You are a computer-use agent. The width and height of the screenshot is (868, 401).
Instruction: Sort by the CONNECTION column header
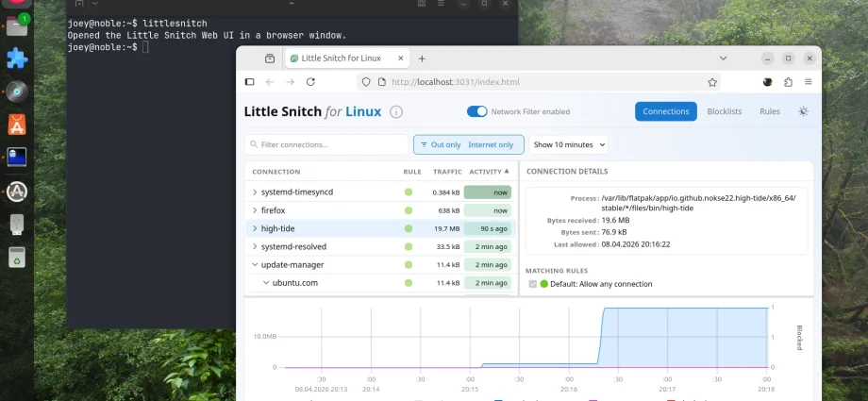[276, 172]
